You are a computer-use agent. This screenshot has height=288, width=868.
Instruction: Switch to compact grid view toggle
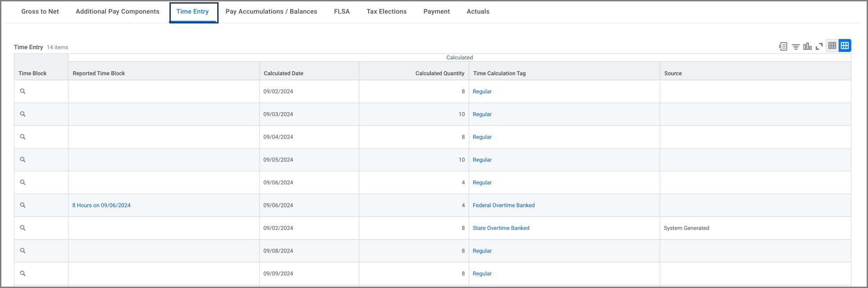[x=832, y=46]
